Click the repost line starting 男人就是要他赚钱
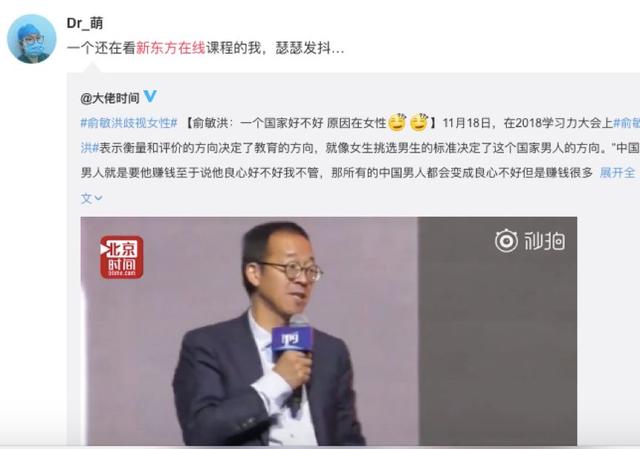The height and width of the screenshot is (449, 640). pyautogui.click(x=336, y=173)
